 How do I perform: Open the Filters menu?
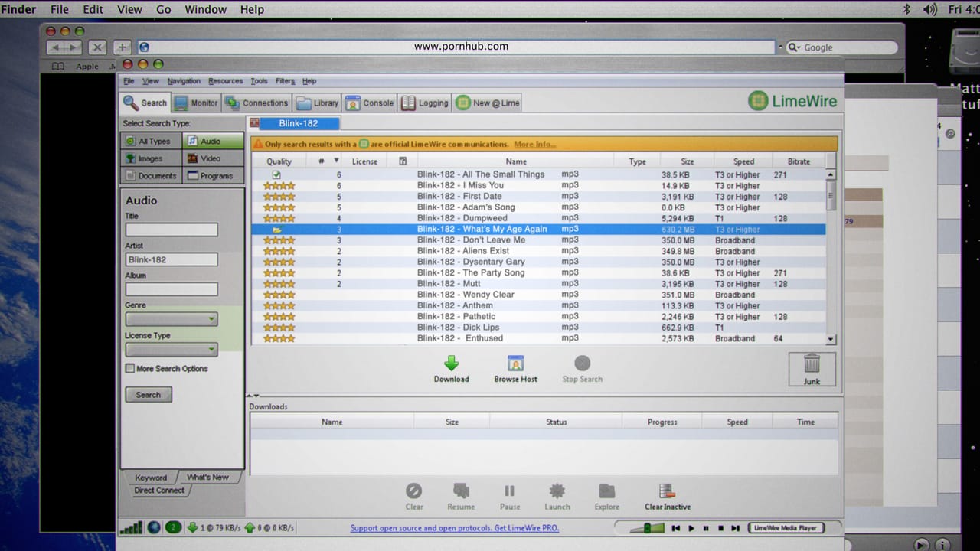click(285, 81)
